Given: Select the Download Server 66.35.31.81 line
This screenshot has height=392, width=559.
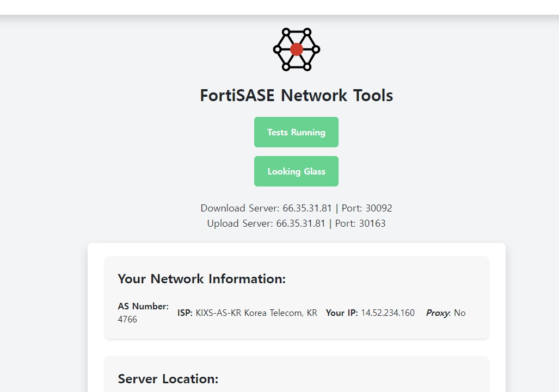Looking at the screenshot, I should [296, 208].
